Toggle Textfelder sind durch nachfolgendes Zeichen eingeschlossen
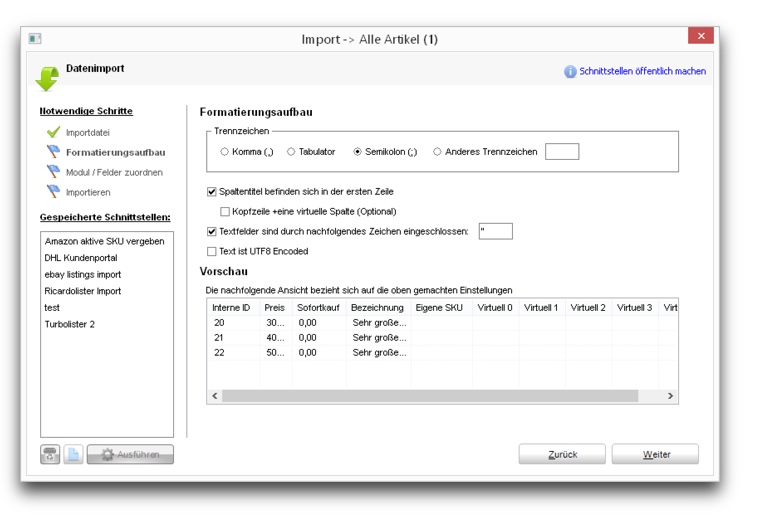Image resolution: width=780 pixels, height=524 pixels. 211,231
